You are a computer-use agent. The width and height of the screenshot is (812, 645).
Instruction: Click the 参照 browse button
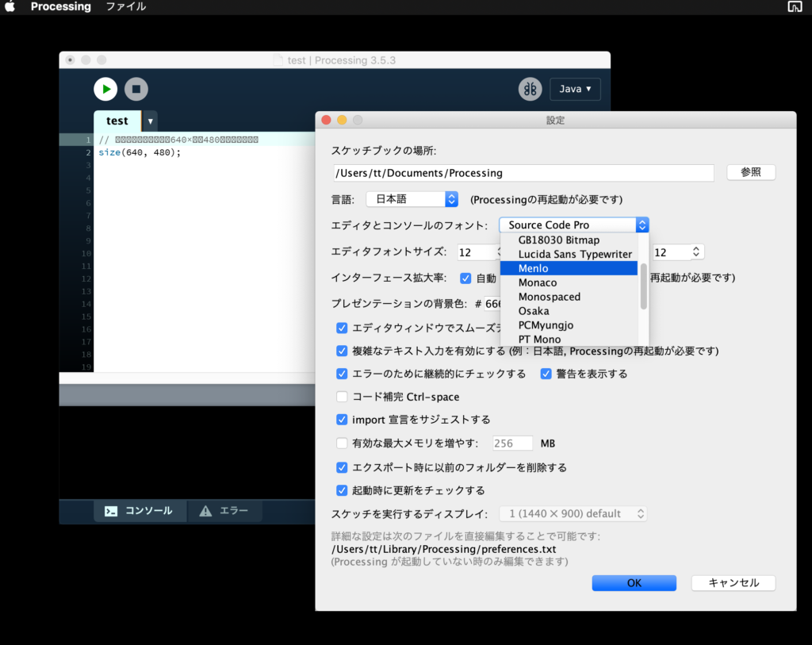tap(751, 172)
